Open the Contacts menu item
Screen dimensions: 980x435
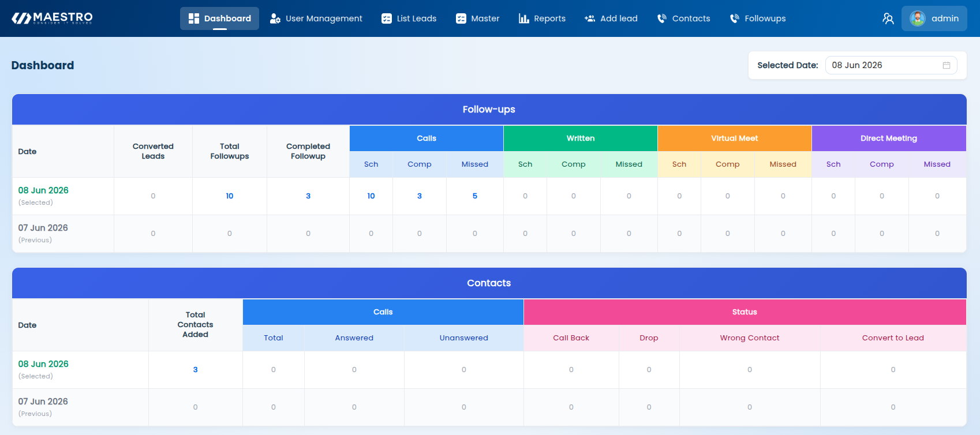(684, 18)
